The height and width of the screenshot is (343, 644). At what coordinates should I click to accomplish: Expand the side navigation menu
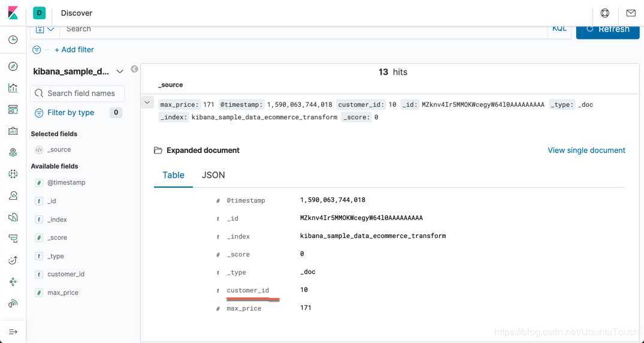tap(13, 332)
